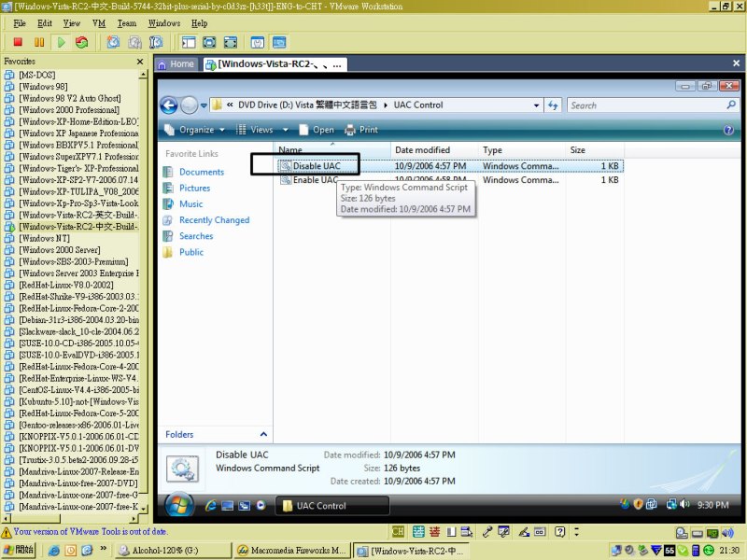The width and height of the screenshot is (747, 560).
Task: Expand the Views dropdown arrow
Action: point(286,130)
